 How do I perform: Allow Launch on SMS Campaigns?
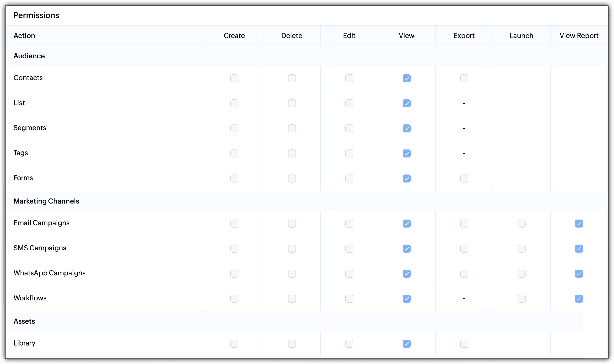[x=521, y=249]
